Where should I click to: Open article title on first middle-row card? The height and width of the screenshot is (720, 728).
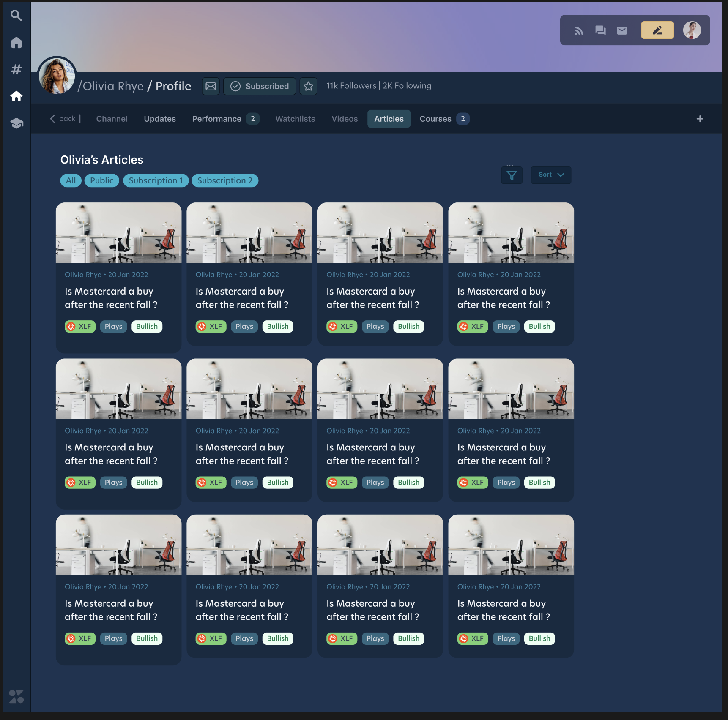point(111,454)
